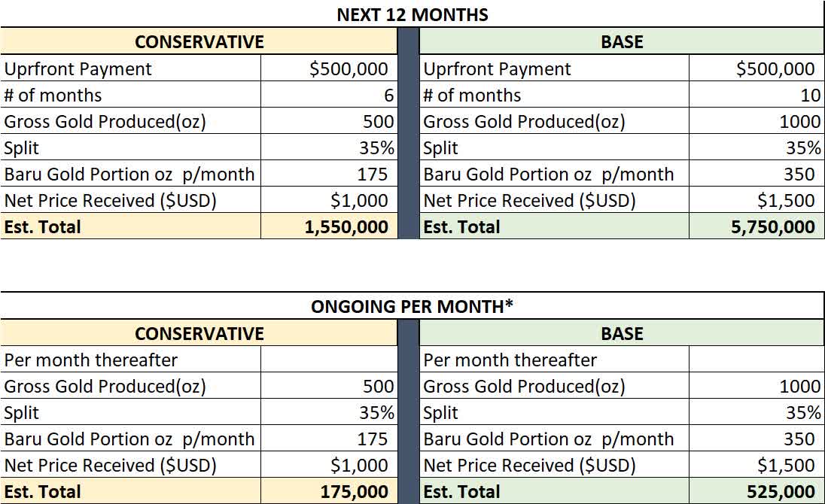Select the Base Uprfront Payment $500,000 value
Screen dimensions: 825x504
775,69
